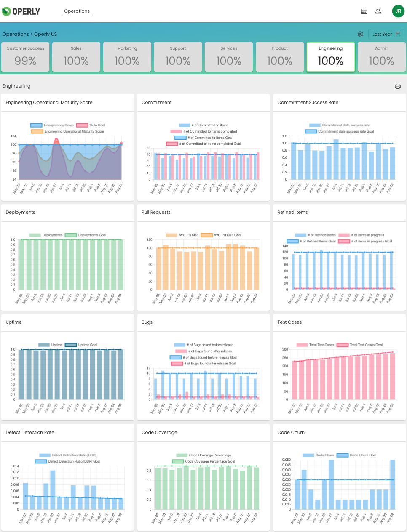Viewport: 407px width, 532px height.
Task: Click the "Refined Items" card title
Action: [293, 212]
